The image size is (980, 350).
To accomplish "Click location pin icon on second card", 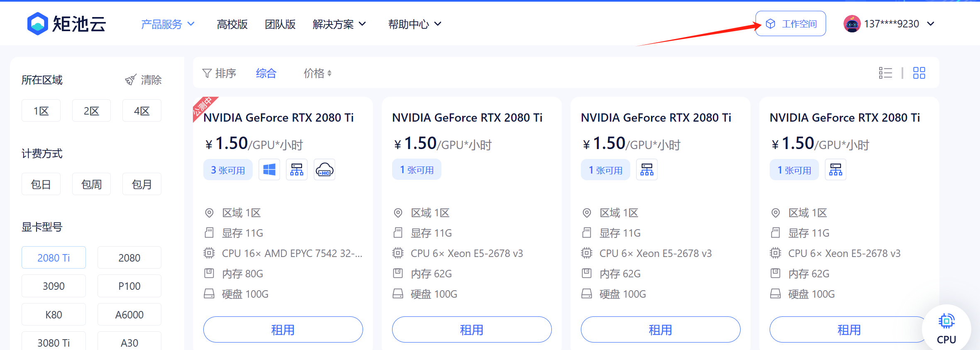I will [398, 213].
